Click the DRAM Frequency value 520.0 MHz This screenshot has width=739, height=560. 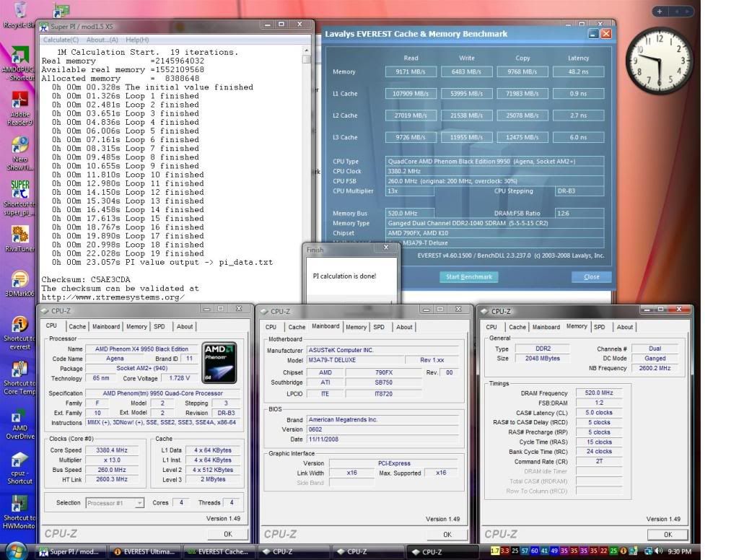coord(599,393)
